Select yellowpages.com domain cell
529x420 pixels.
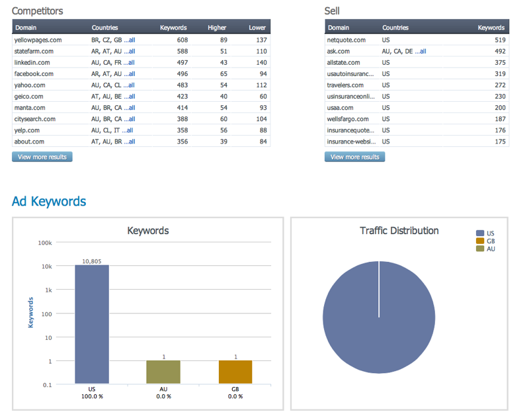click(x=38, y=40)
